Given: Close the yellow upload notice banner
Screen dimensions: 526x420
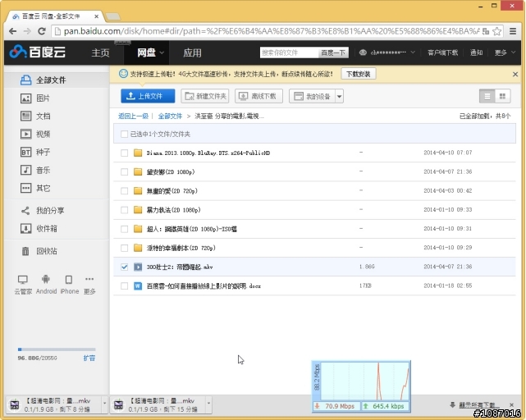Looking at the screenshot, I should 515,74.
